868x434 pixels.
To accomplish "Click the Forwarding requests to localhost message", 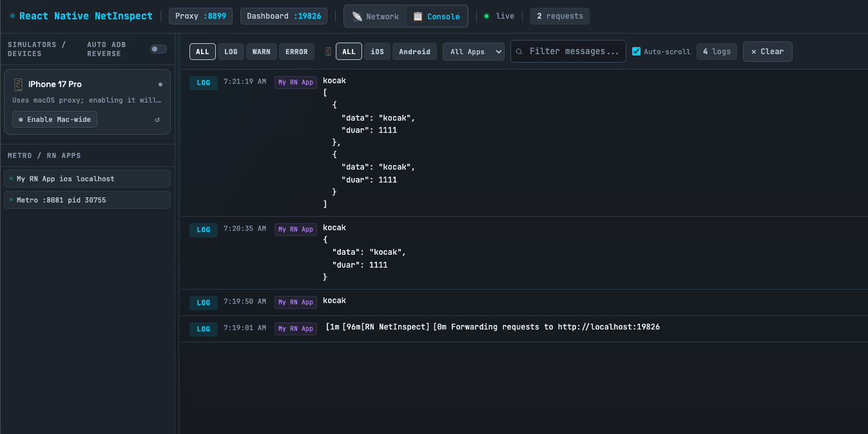I will click(x=493, y=327).
